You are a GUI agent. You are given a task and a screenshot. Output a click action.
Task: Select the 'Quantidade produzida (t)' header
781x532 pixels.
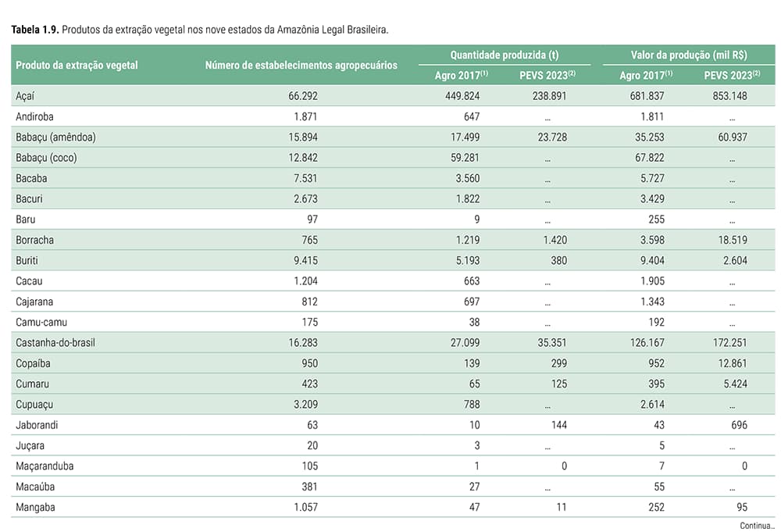tap(504, 55)
